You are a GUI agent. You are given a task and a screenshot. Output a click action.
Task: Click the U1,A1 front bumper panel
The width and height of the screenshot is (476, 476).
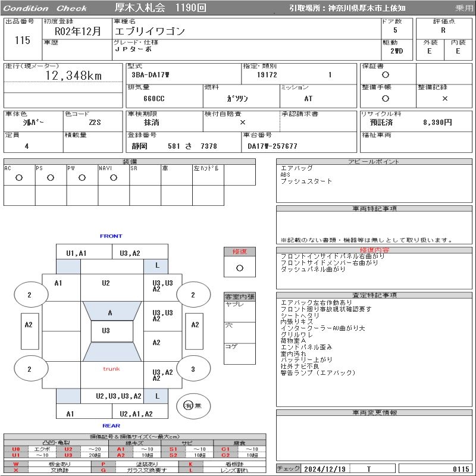click(77, 253)
